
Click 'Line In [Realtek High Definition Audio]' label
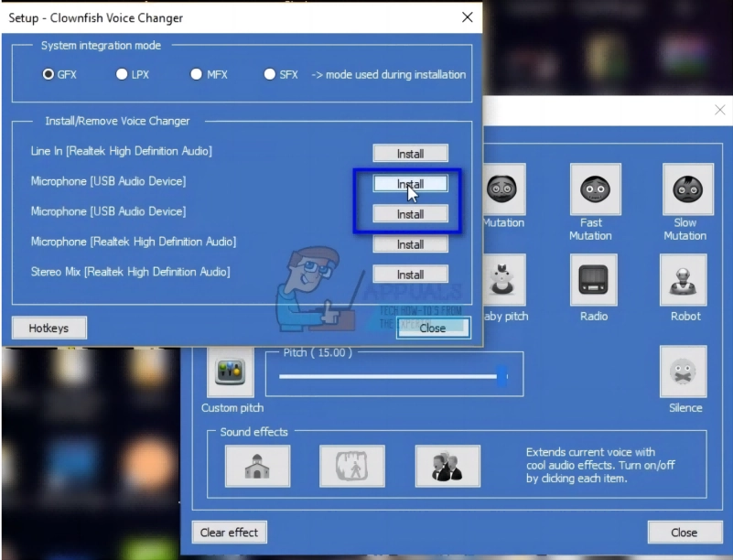[122, 151]
